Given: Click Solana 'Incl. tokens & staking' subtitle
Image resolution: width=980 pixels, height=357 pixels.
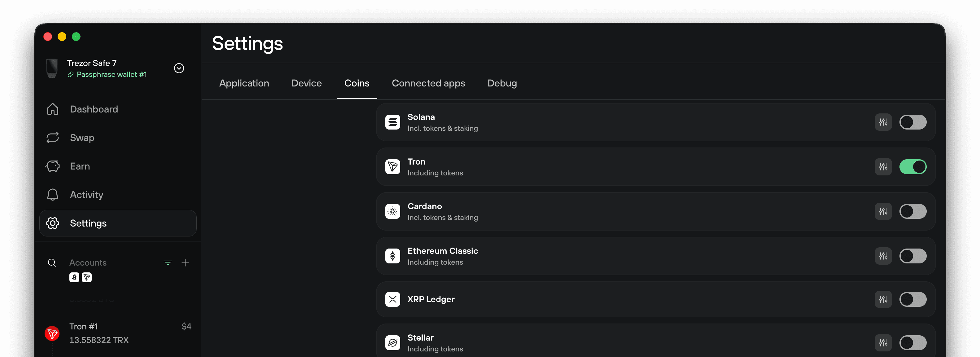Looking at the screenshot, I should [442, 128].
